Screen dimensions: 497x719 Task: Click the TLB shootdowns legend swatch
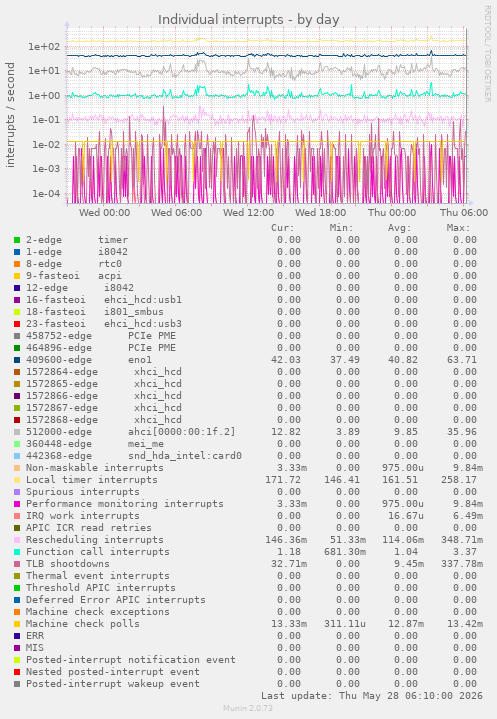coord(17,564)
